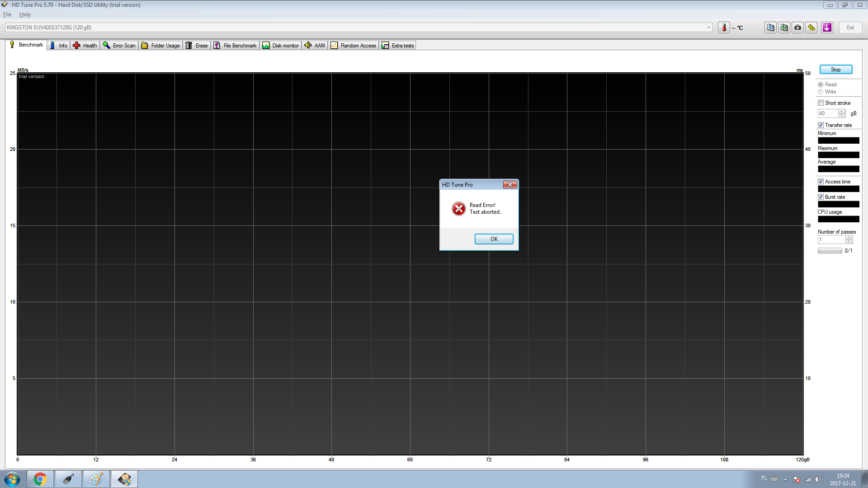Image resolution: width=868 pixels, height=488 pixels.
Task: Enable the Short stroke checkbox
Action: pyautogui.click(x=821, y=103)
